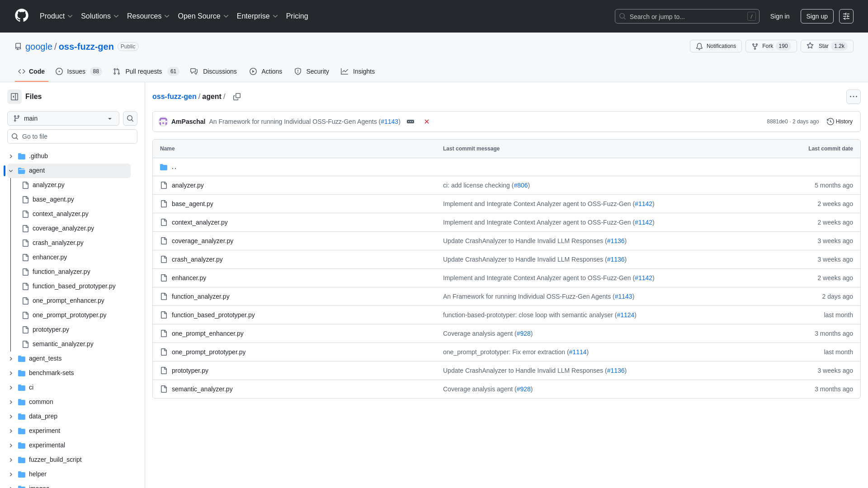Screen dimensions: 868x488
Task: Open PR #1124 link
Action: (626, 315)
